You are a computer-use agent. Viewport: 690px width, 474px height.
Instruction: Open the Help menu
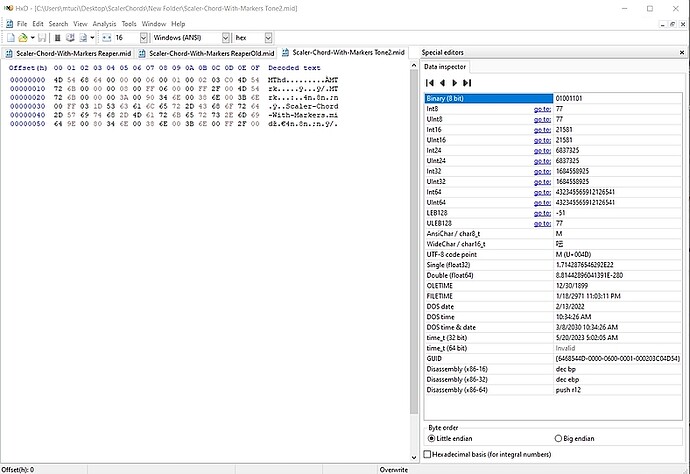pos(178,24)
